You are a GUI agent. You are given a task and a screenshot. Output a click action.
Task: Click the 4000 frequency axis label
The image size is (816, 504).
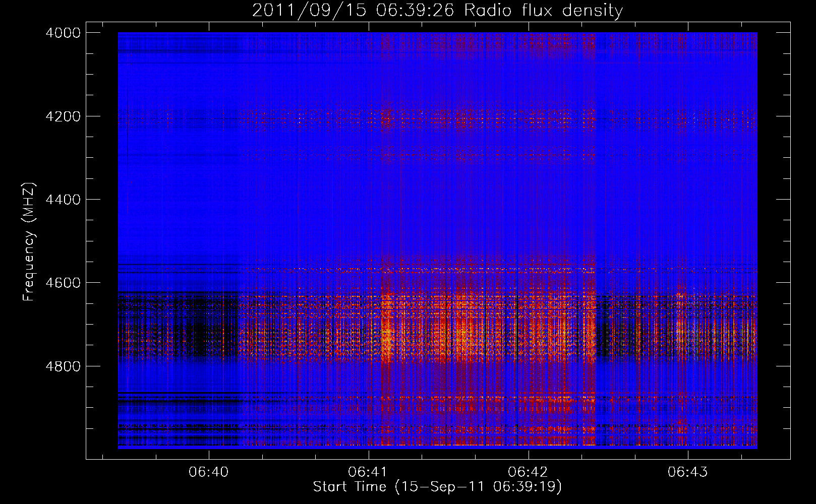coord(63,33)
